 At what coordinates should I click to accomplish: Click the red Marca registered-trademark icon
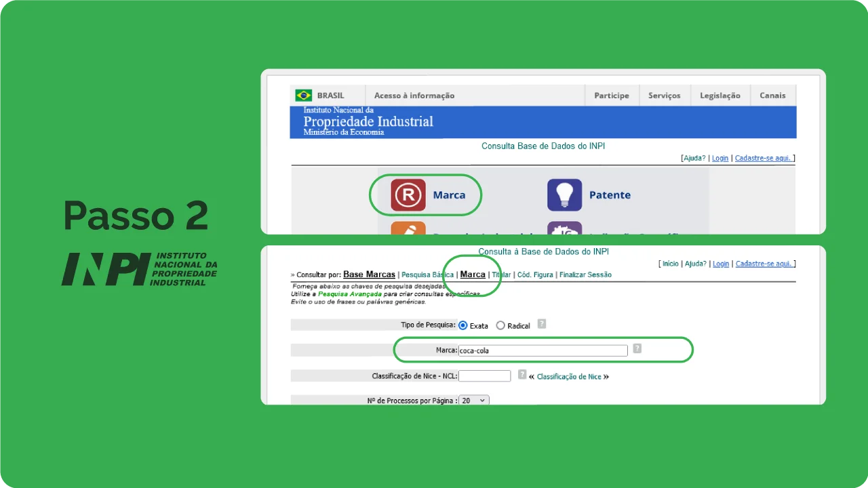[408, 195]
